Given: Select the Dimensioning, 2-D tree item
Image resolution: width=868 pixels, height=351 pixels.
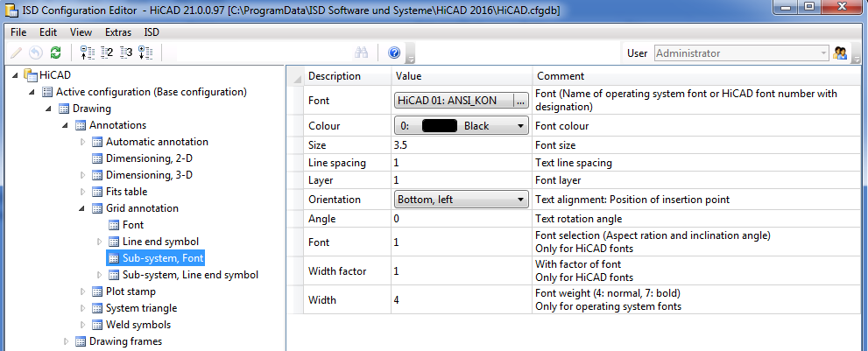Looking at the screenshot, I should [150, 158].
